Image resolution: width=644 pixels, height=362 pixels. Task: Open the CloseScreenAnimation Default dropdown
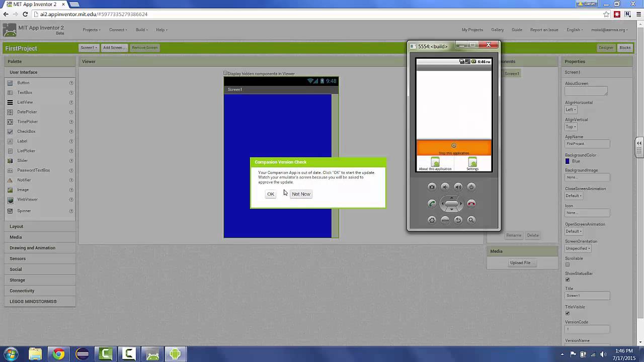pos(574,196)
